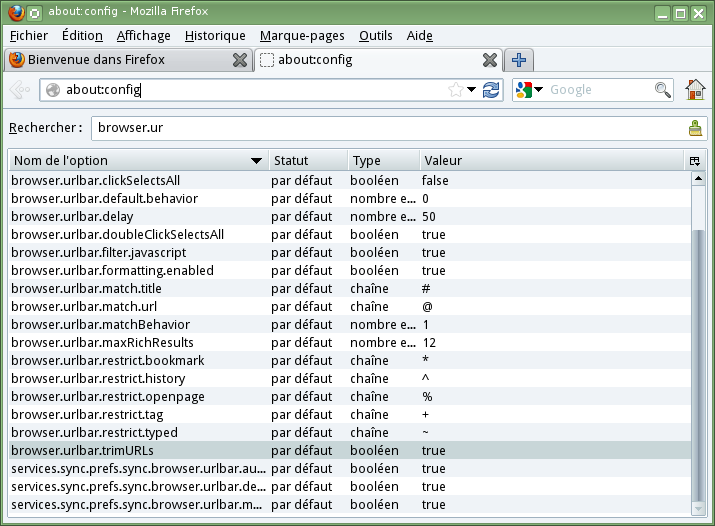Open the search engine dropdown arrow
Screen dimensions: 715x526
point(539,89)
